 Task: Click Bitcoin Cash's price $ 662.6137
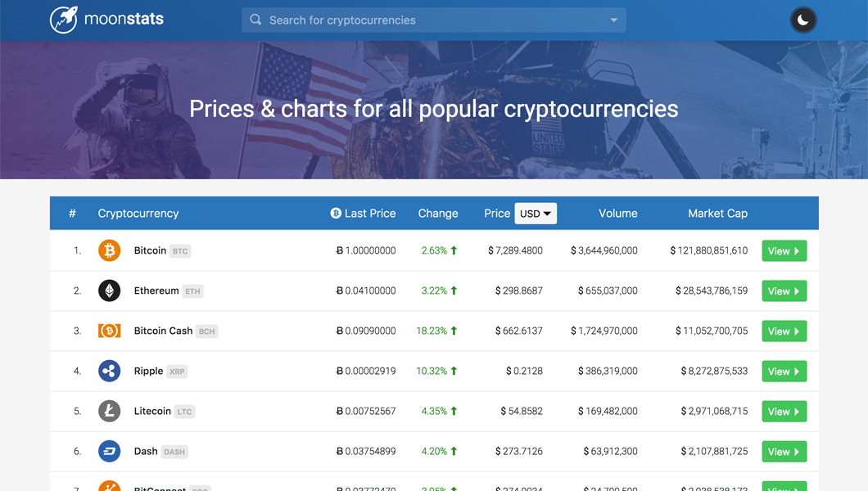click(x=518, y=331)
